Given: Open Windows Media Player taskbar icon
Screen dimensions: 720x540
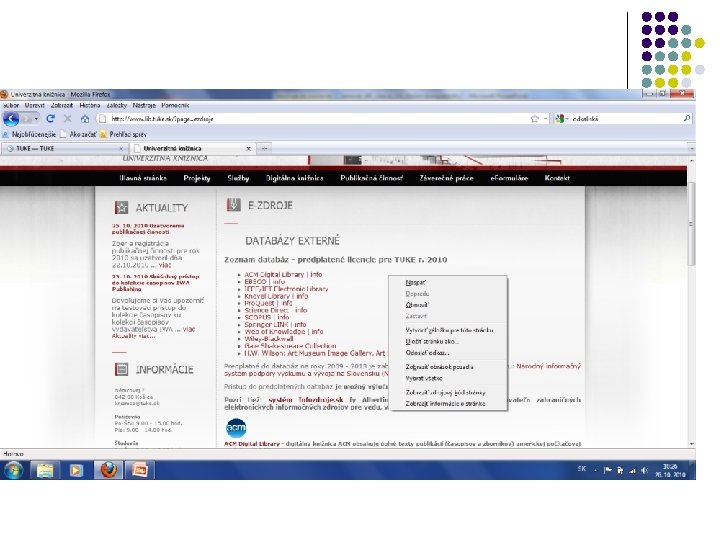Looking at the screenshot, I should [x=76, y=470].
